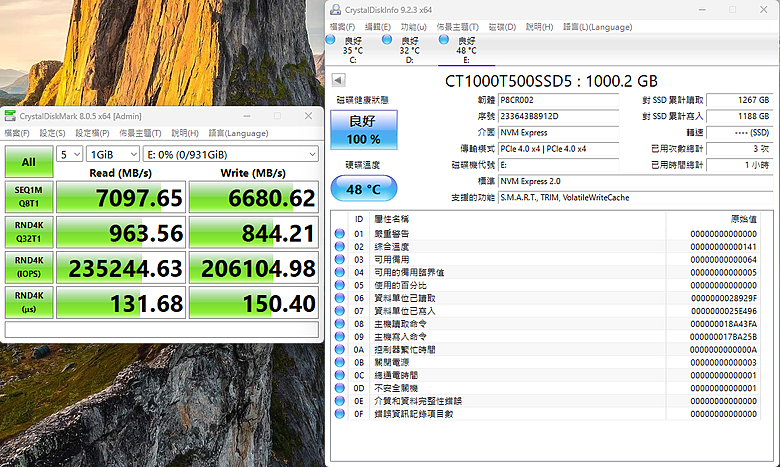Open target drive dropdown E: 0% (0/931GiB)
This screenshot has width=780, height=467.
coord(231,154)
